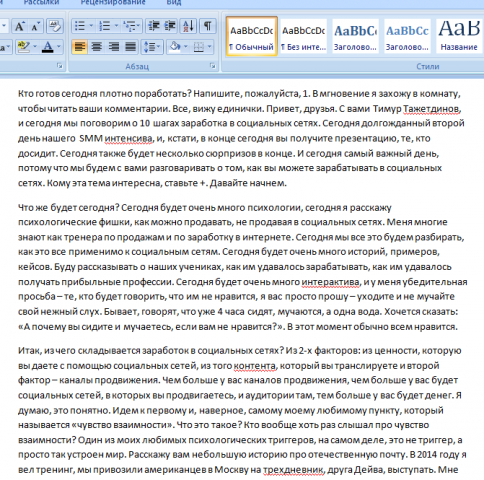Open the bullets library dropdown arrow
Image resolution: width=484 pixels, height=480 pixels.
pyautogui.click(x=91, y=26)
